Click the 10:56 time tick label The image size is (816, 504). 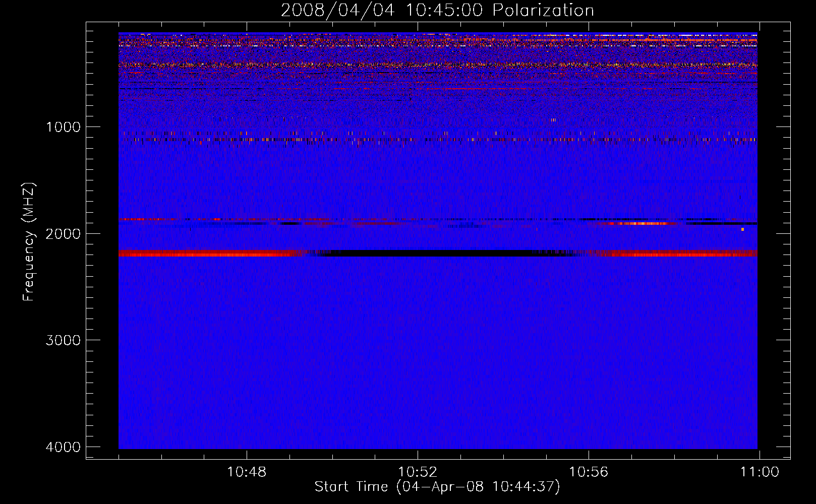click(x=589, y=472)
